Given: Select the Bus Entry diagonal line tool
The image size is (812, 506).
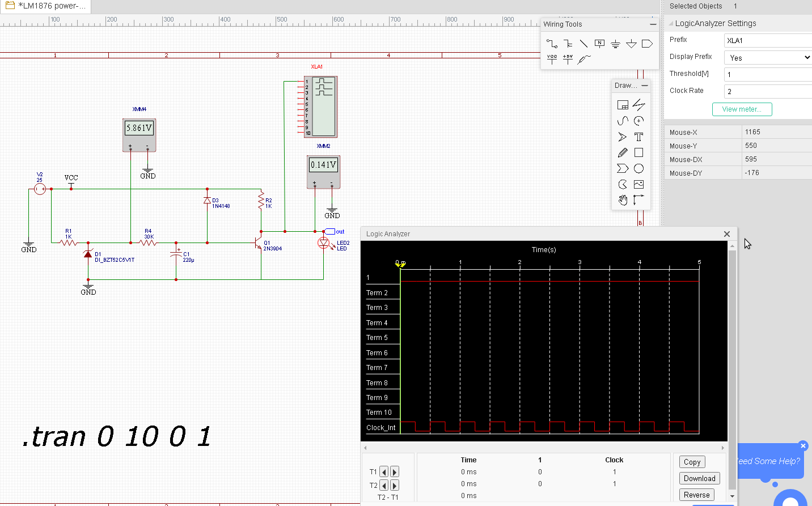Looking at the screenshot, I should click(x=583, y=44).
